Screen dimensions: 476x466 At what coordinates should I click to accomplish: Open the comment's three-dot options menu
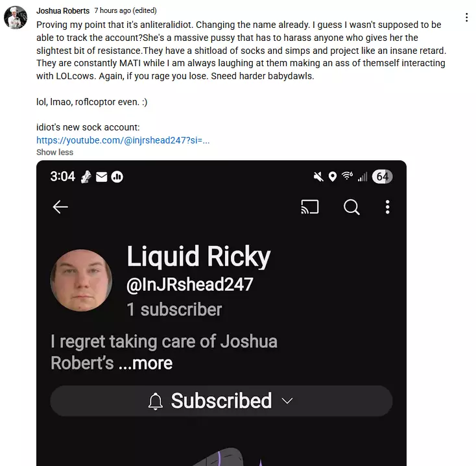point(466,18)
